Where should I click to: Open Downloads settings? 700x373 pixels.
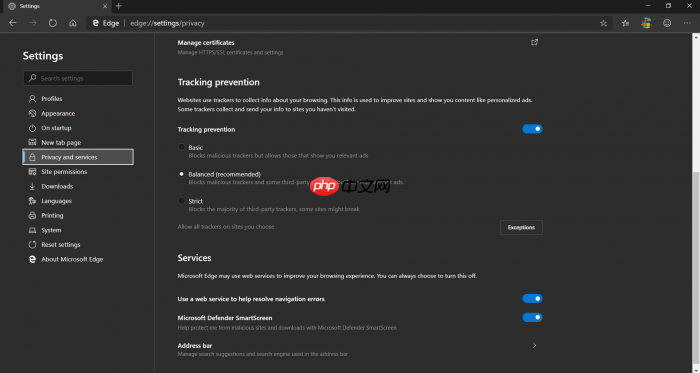coord(57,186)
